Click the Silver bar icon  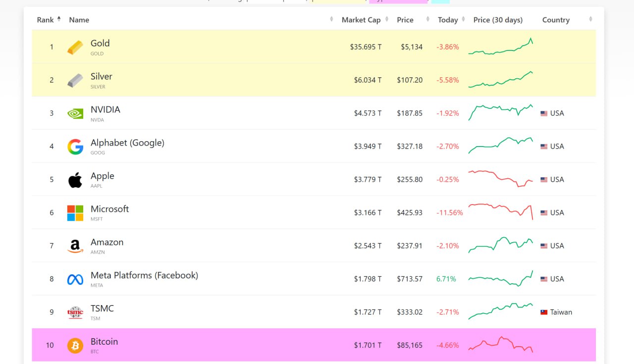75,80
